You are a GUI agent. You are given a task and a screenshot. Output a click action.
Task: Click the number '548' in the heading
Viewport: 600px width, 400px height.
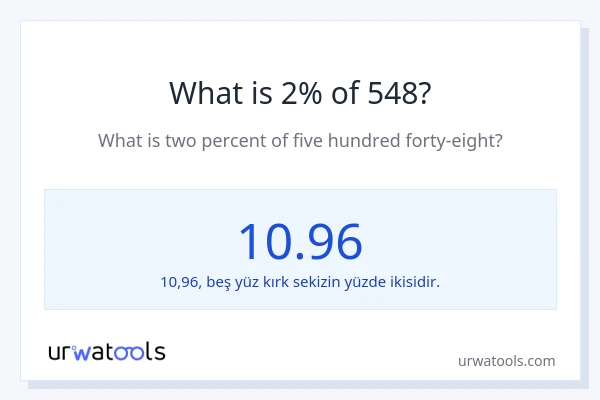tap(394, 92)
